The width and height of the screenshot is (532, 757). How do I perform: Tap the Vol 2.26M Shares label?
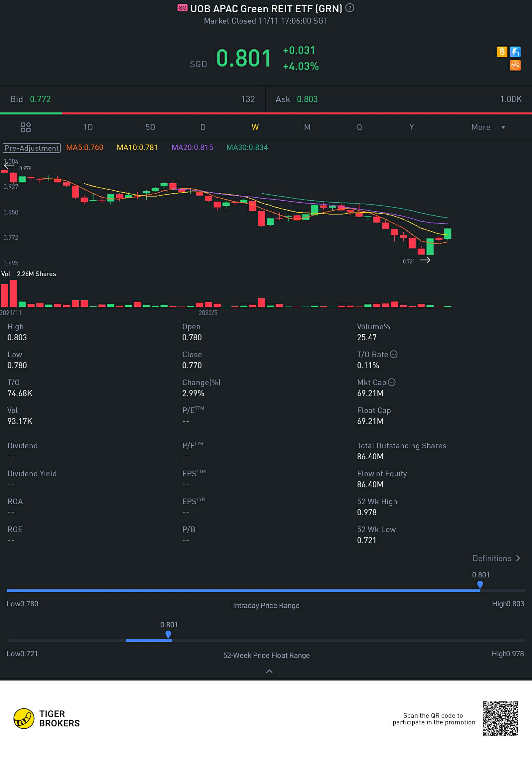29,274
